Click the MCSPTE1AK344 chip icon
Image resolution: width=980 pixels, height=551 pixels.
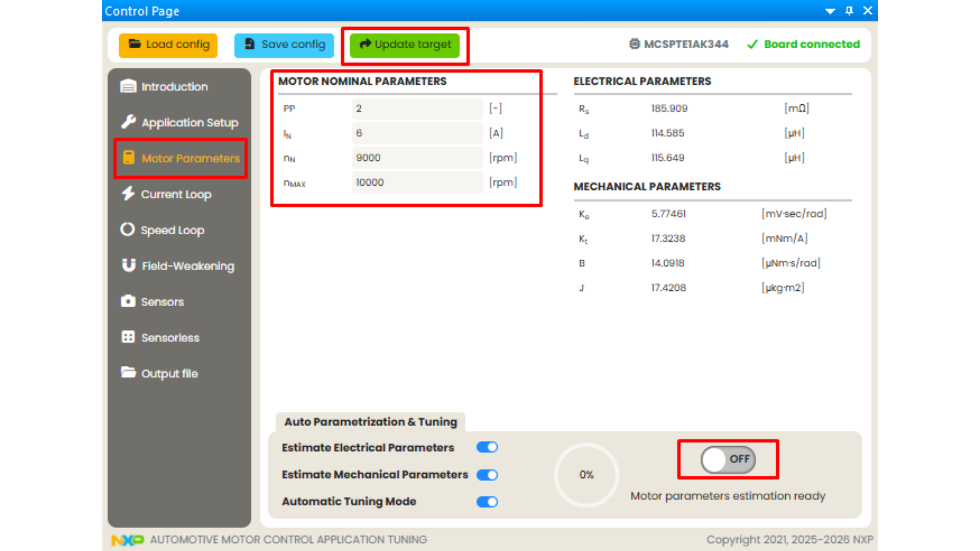[634, 44]
